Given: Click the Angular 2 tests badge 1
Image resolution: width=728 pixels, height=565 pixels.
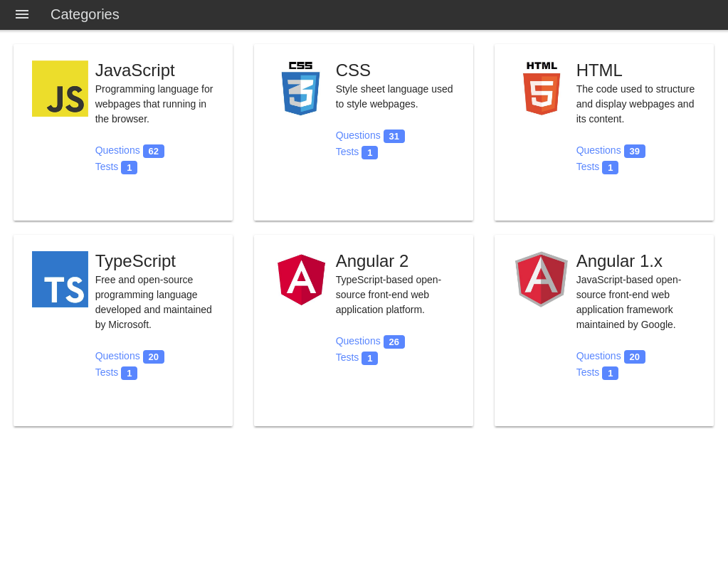Looking at the screenshot, I should pyautogui.click(x=369, y=359).
